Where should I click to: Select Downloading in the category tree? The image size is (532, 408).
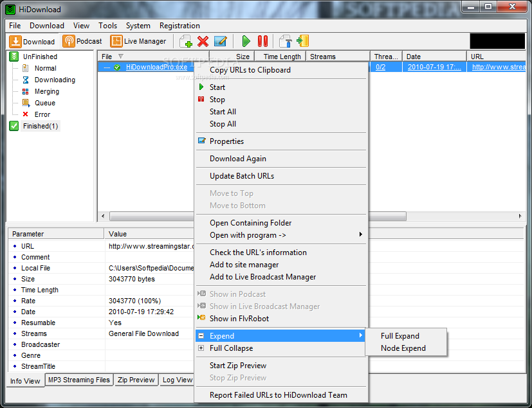tap(55, 80)
